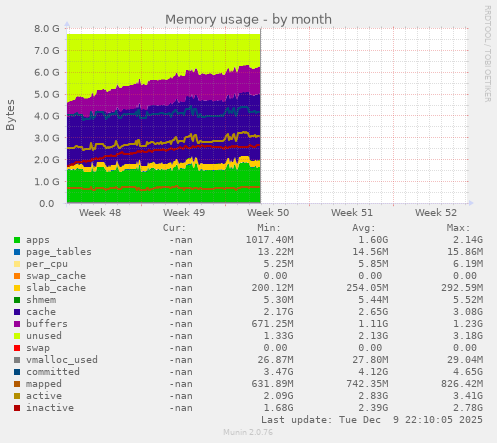Image resolution: width=497 pixels, height=443 pixels.
Task: Click the vmalloc_used gray legend swatch
Action: coord(17,360)
